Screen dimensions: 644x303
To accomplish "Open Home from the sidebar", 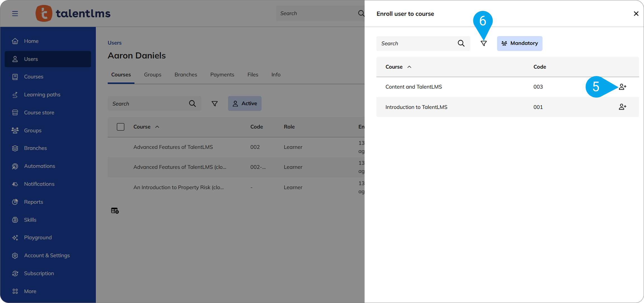I will tap(48, 41).
